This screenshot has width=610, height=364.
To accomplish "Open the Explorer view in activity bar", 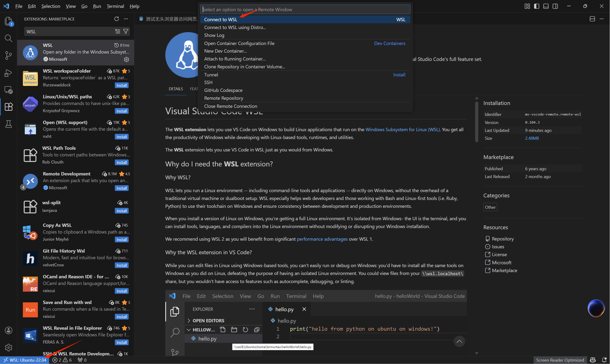I will click(9, 21).
